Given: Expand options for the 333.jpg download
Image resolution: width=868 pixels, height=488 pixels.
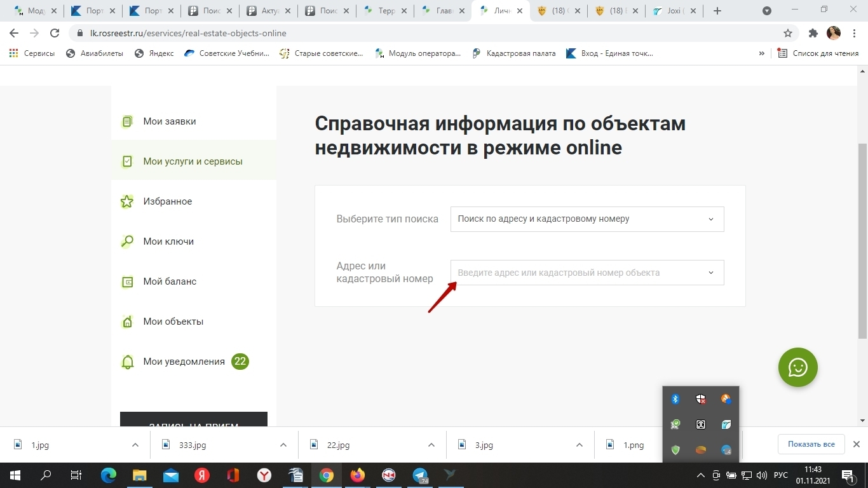Looking at the screenshot, I should pyautogui.click(x=283, y=445).
